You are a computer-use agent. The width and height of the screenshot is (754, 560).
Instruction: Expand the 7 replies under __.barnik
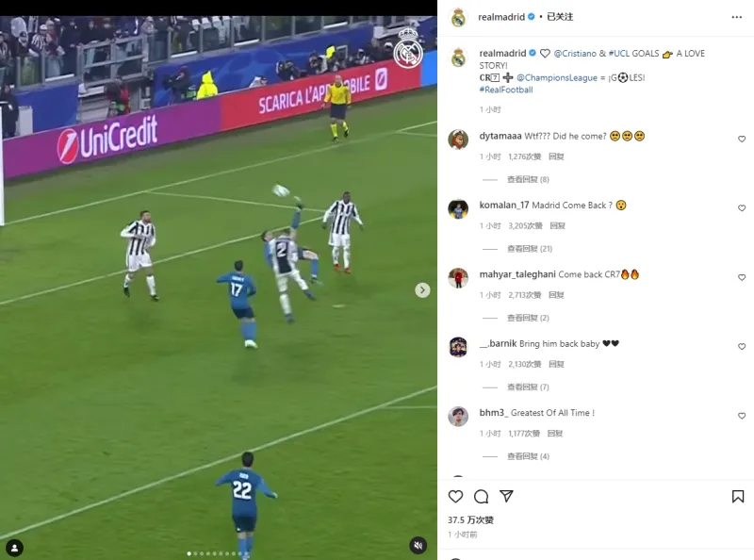pos(528,387)
